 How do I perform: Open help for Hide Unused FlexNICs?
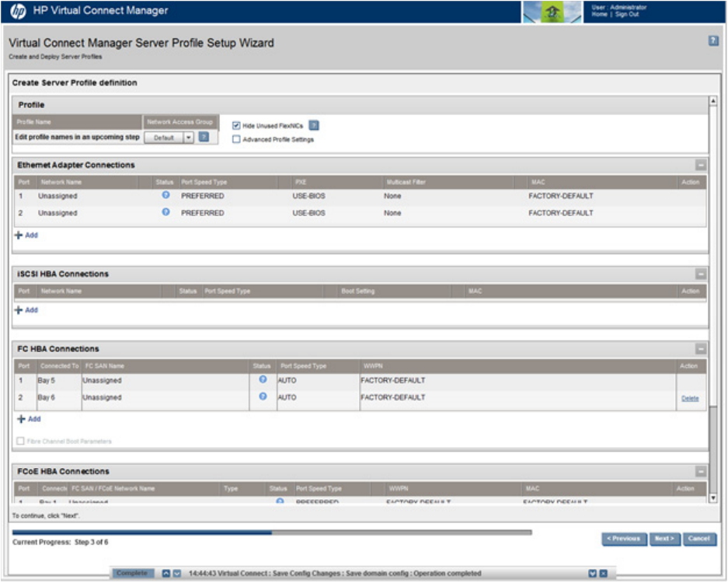(314, 125)
